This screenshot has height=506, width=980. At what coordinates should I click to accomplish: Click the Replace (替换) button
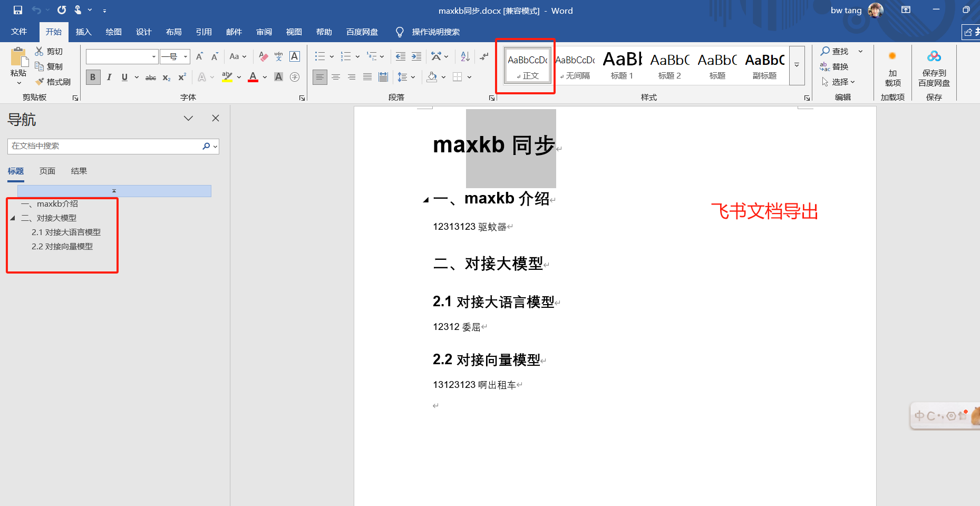click(x=835, y=66)
